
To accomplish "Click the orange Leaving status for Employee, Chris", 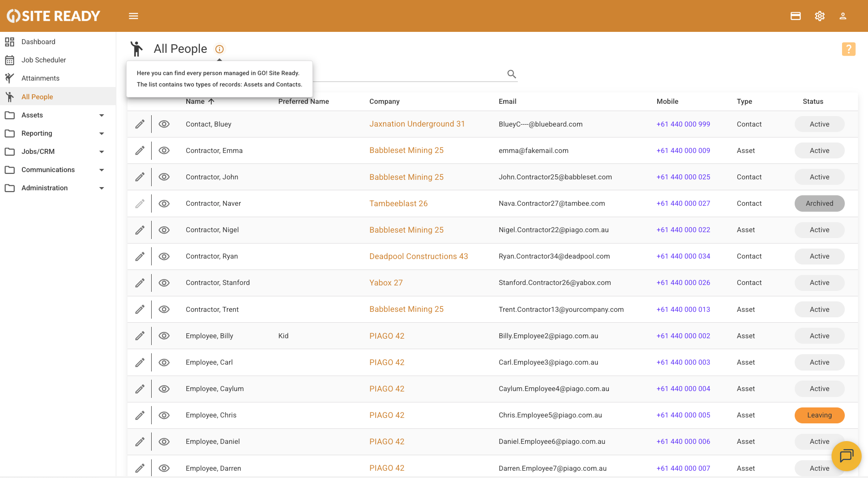I will [x=819, y=415].
